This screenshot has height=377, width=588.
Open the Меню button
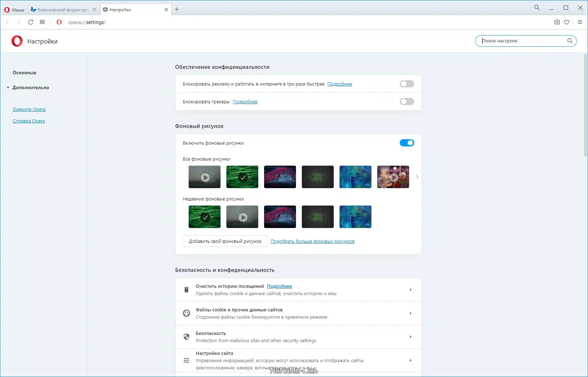pyautogui.click(x=14, y=9)
